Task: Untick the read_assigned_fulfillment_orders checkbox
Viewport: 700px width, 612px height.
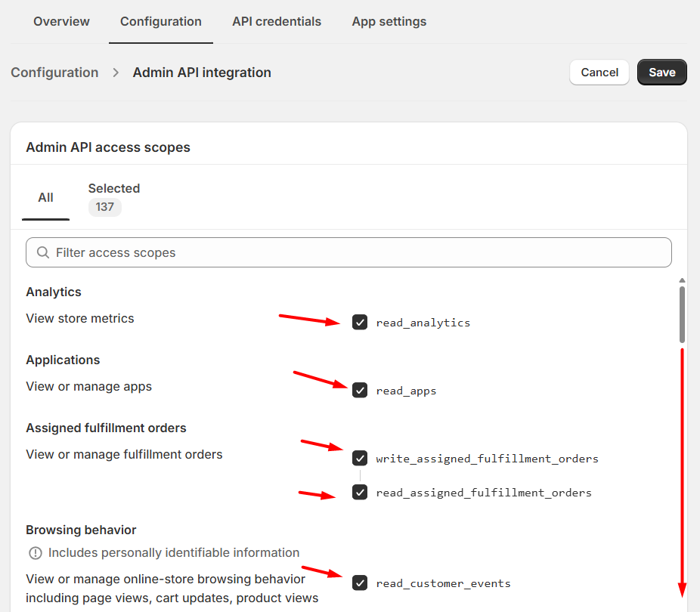Action: tap(360, 493)
